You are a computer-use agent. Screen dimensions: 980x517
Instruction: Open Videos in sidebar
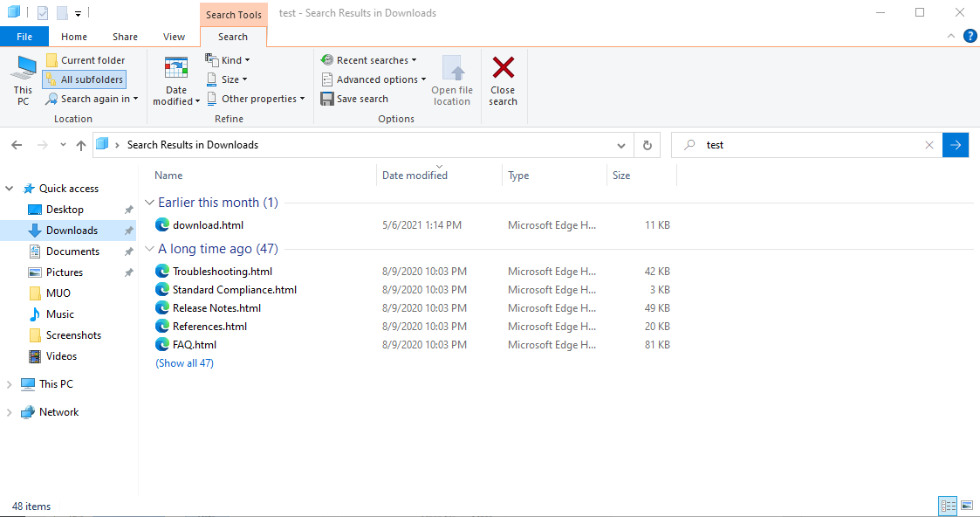pos(61,356)
